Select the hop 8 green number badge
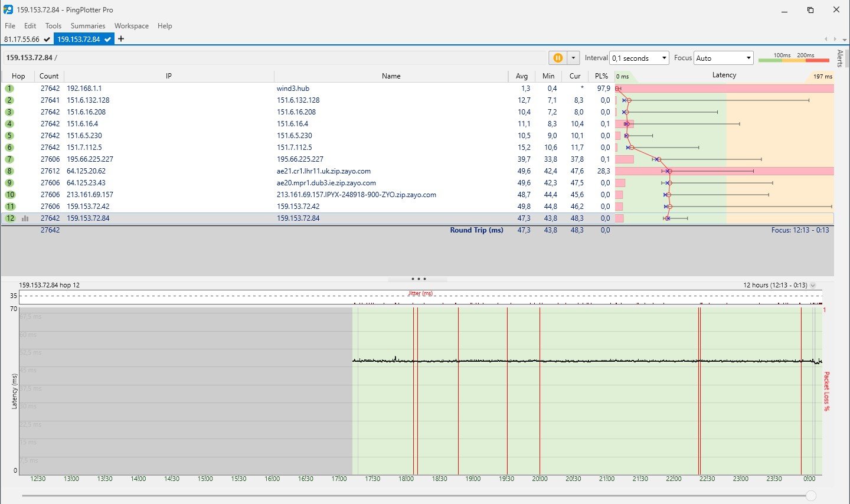The image size is (850, 504). (x=9, y=171)
